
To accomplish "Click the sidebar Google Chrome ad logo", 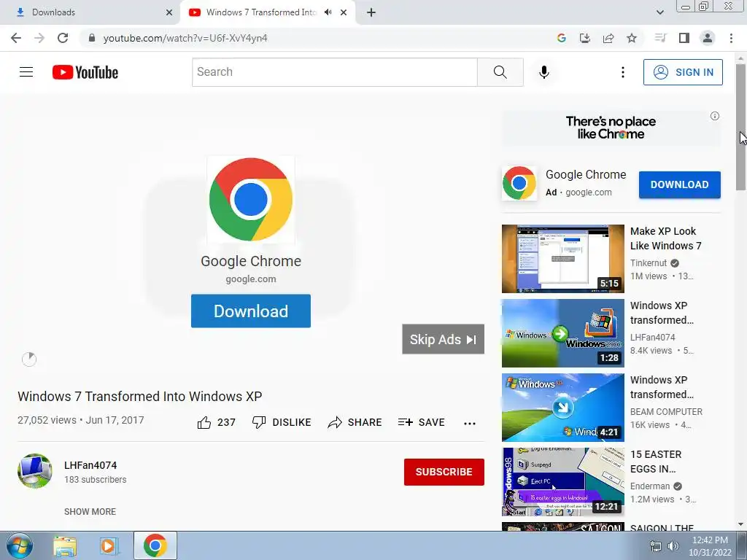I will click(x=519, y=183).
